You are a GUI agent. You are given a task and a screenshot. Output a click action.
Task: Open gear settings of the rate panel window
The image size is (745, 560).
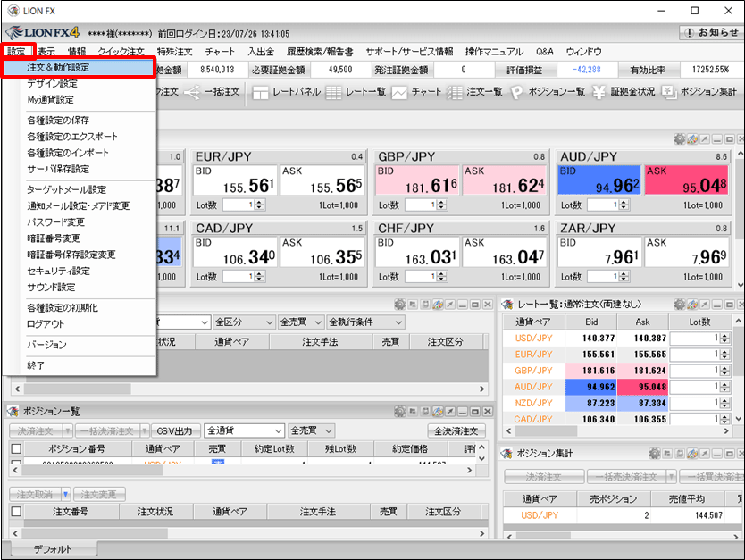click(x=680, y=139)
